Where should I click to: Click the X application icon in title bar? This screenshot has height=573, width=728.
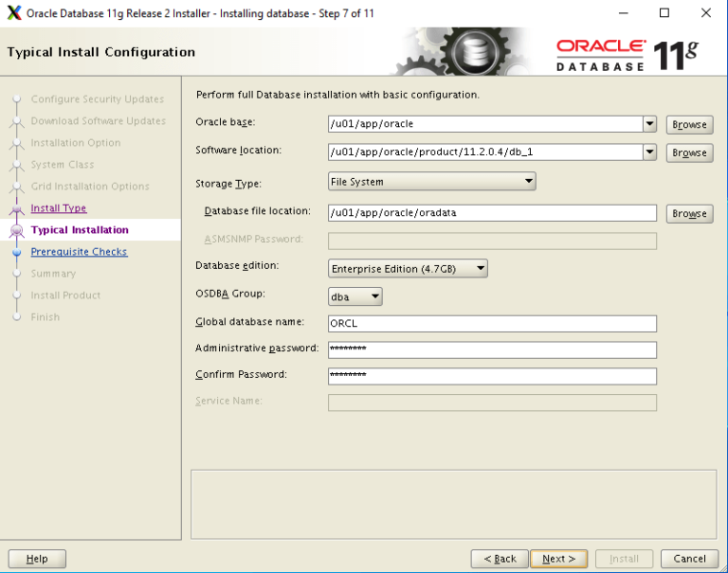14,12
